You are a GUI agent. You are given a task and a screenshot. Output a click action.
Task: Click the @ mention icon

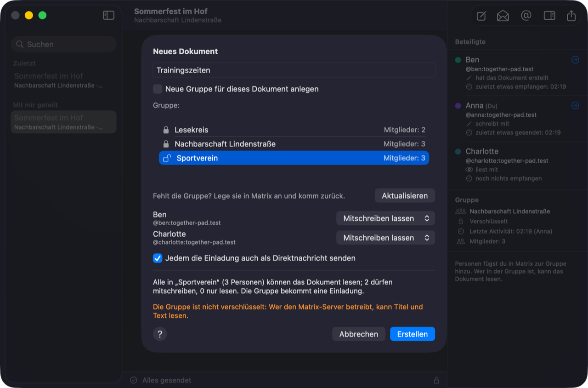tap(526, 16)
